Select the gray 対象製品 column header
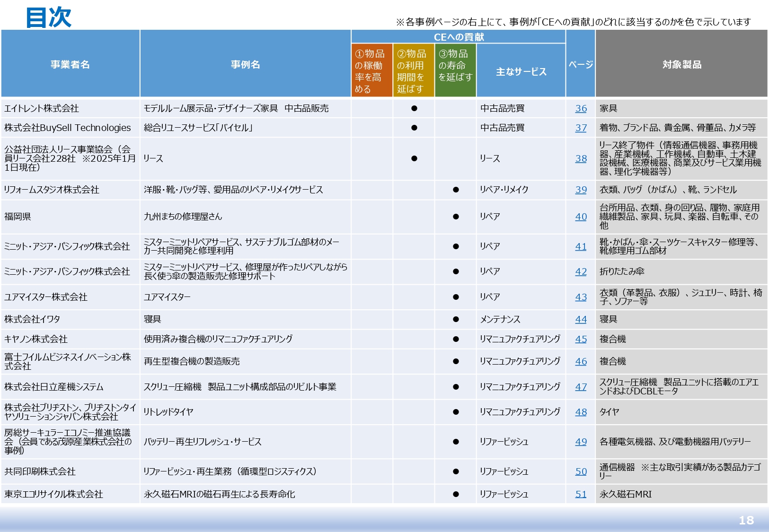The image size is (769, 532). [681, 64]
